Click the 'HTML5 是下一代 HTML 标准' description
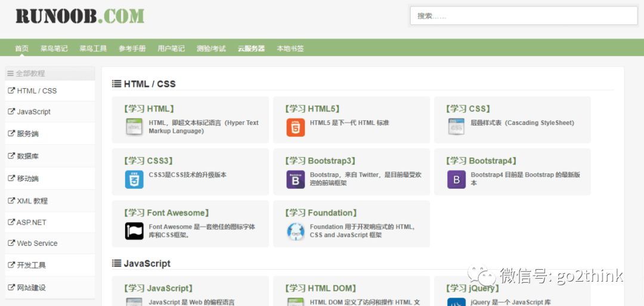 point(349,123)
